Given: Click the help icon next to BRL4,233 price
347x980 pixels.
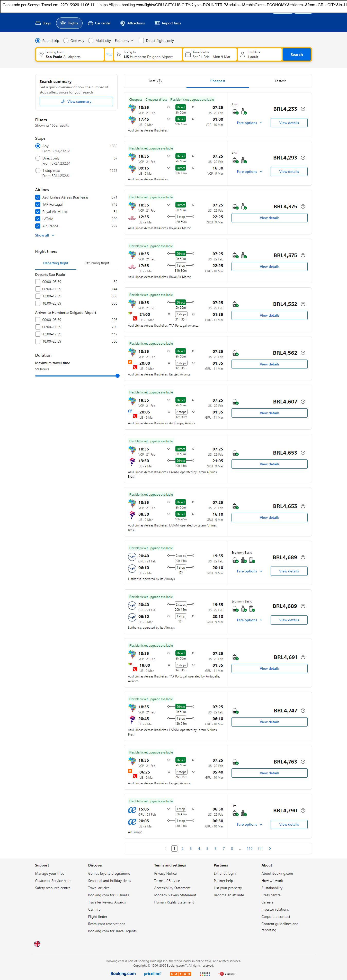Looking at the screenshot, I should pyautogui.click(x=303, y=109).
